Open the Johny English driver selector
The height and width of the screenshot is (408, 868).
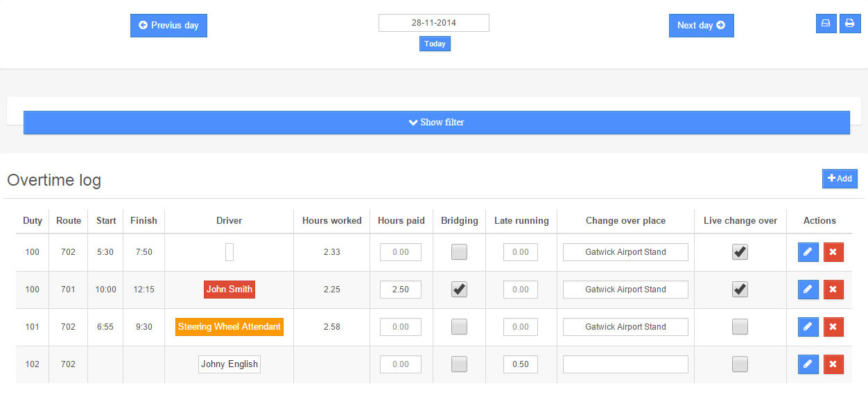click(x=229, y=364)
